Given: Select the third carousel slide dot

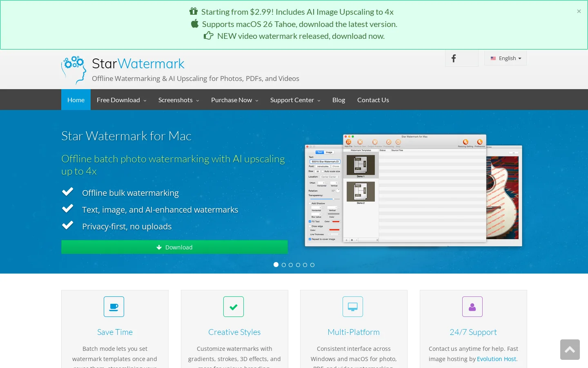Looking at the screenshot, I should [x=291, y=265].
